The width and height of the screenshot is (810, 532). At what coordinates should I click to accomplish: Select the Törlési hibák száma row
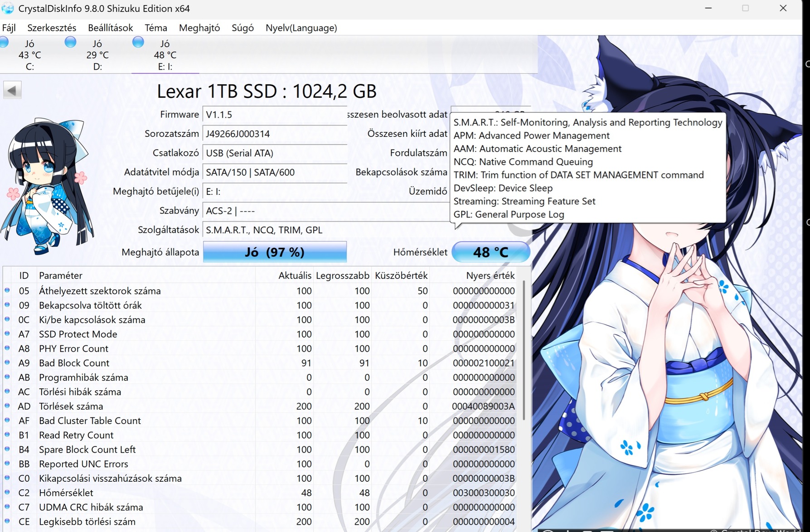pyautogui.click(x=260, y=392)
